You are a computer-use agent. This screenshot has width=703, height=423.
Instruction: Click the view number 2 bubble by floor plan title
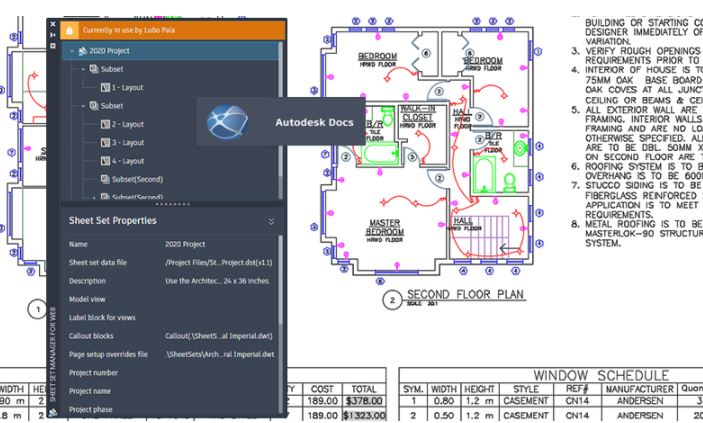392,300
